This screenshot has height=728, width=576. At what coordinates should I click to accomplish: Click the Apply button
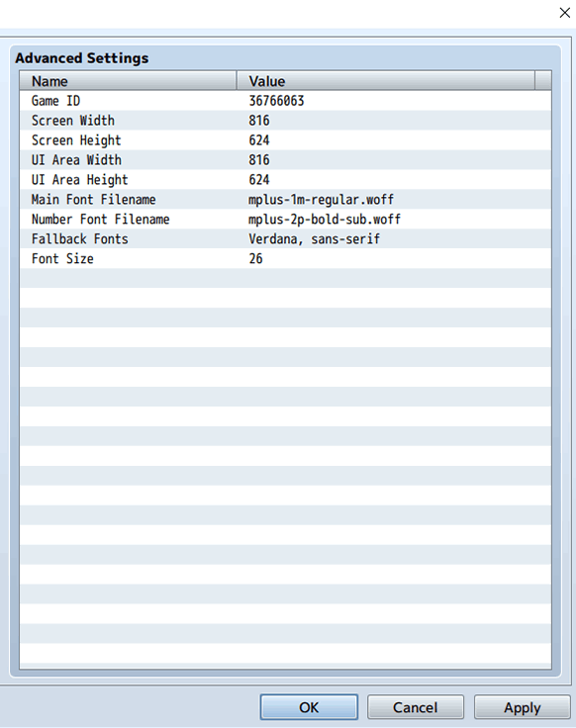tap(523, 707)
